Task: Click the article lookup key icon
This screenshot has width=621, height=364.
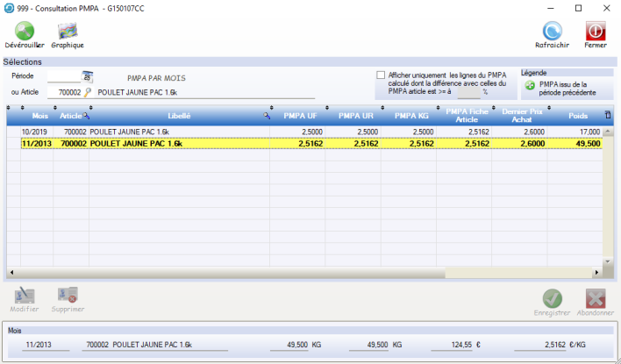Action: tap(88, 91)
